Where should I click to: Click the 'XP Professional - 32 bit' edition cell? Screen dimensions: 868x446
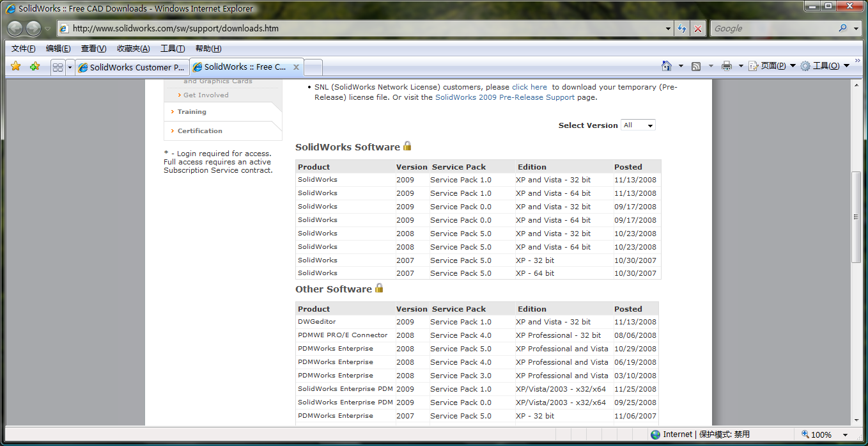pyautogui.click(x=559, y=335)
